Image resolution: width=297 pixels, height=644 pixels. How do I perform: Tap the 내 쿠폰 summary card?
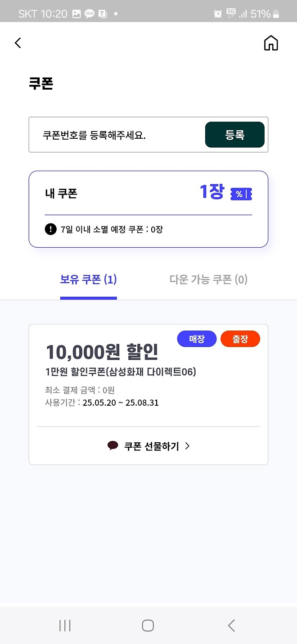(x=148, y=209)
